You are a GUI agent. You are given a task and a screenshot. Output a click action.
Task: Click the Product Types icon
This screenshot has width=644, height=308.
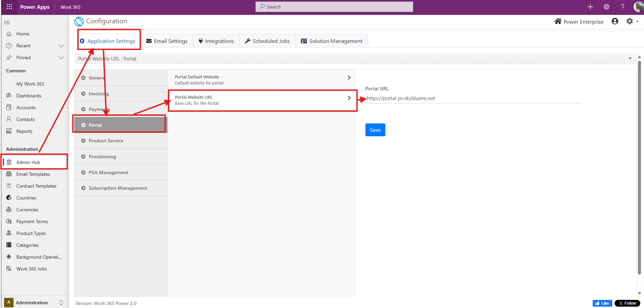click(9, 233)
